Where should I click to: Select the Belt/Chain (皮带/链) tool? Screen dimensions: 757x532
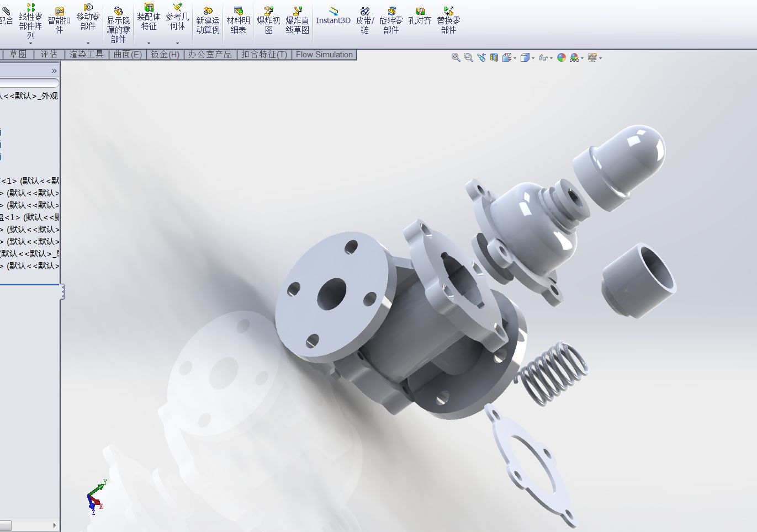click(364, 20)
